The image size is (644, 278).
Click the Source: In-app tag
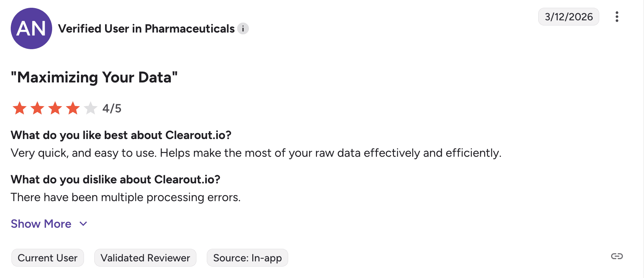click(247, 258)
